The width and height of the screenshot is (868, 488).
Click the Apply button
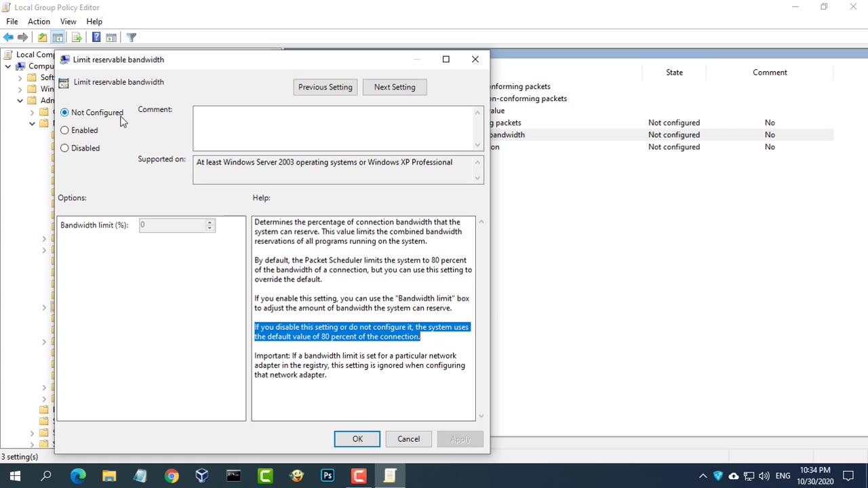click(x=460, y=439)
